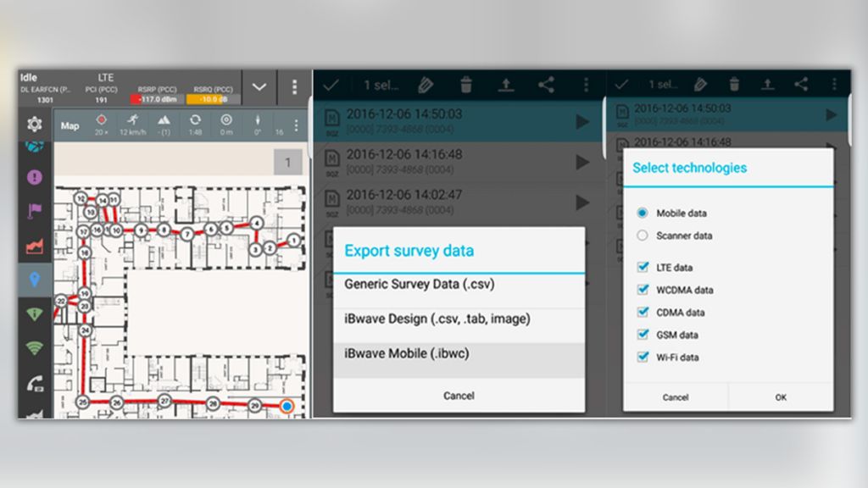Tap the upload icon in the survey toolbar
Viewport: 868px width, 488px height.
[505, 85]
